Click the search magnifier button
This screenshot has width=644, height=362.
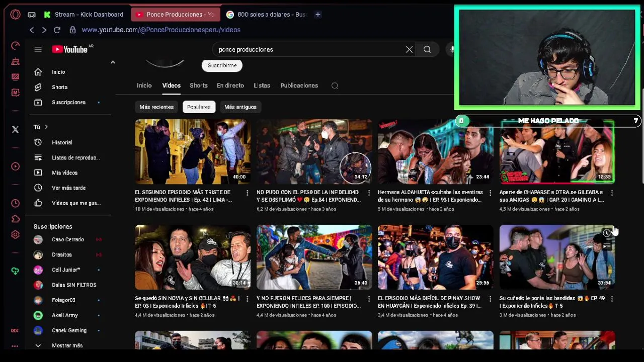pos(427,49)
